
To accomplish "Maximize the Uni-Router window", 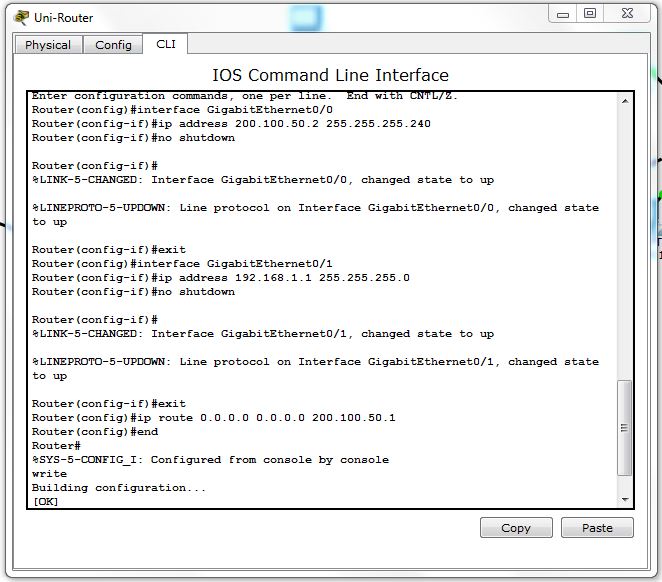I will (x=590, y=13).
